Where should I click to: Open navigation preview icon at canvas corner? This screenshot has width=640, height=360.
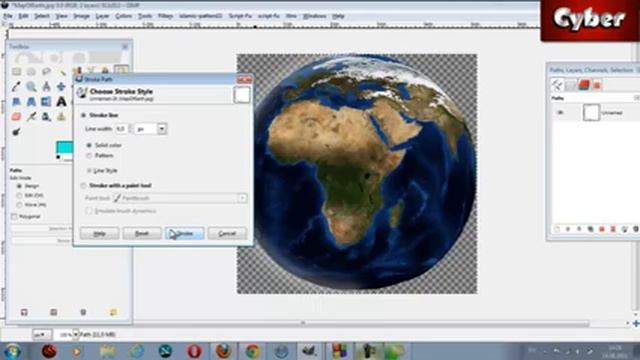coord(636,323)
